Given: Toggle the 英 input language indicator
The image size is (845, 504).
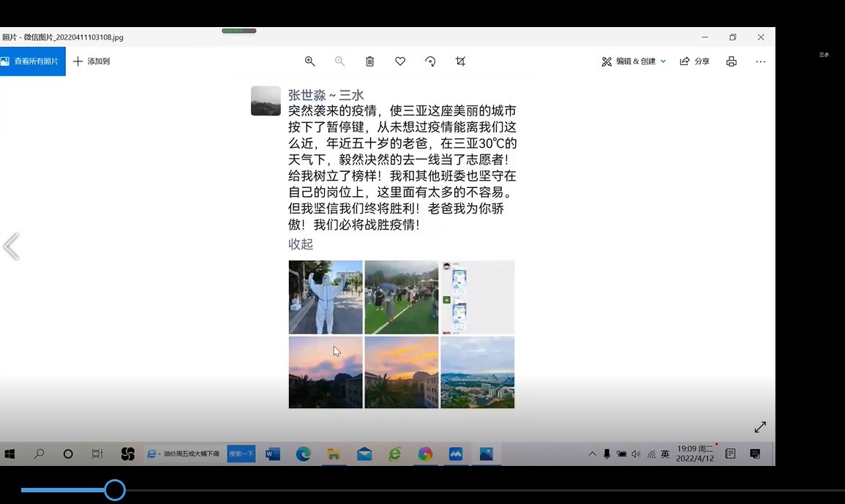Looking at the screenshot, I should point(665,454).
